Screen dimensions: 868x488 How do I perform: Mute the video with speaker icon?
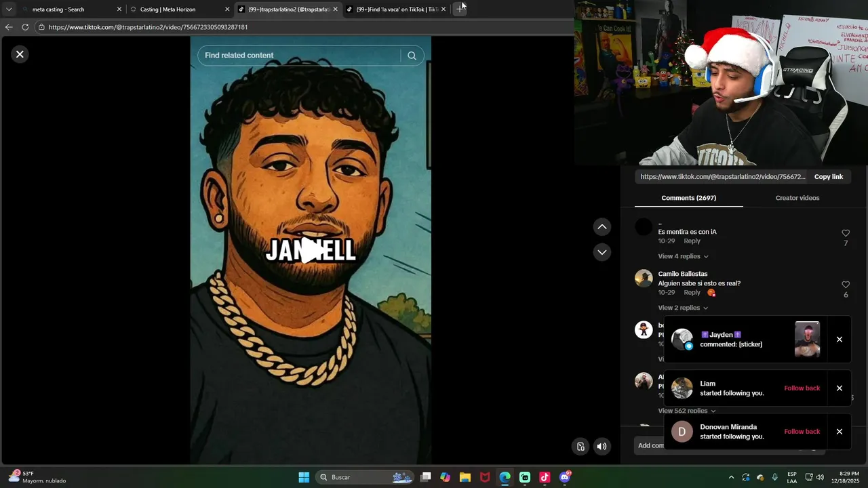601,446
